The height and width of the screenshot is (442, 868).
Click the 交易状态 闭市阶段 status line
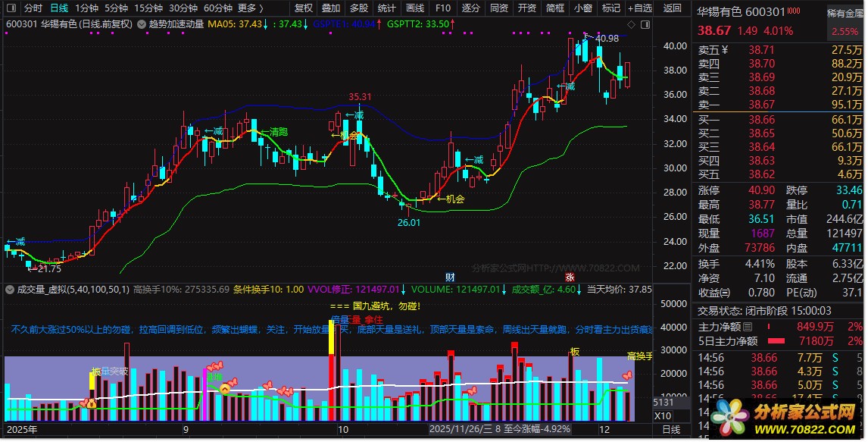(x=764, y=311)
